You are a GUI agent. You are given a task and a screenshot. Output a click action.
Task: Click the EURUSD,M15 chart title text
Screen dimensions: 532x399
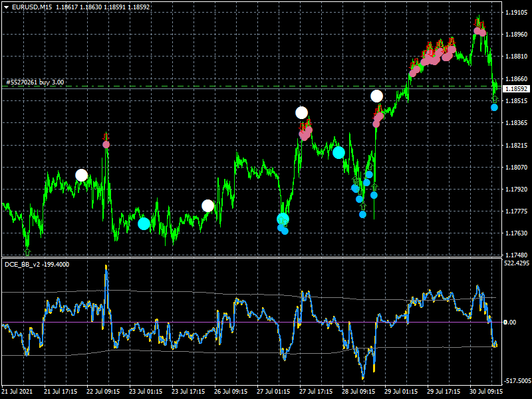click(x=32, y=7)
